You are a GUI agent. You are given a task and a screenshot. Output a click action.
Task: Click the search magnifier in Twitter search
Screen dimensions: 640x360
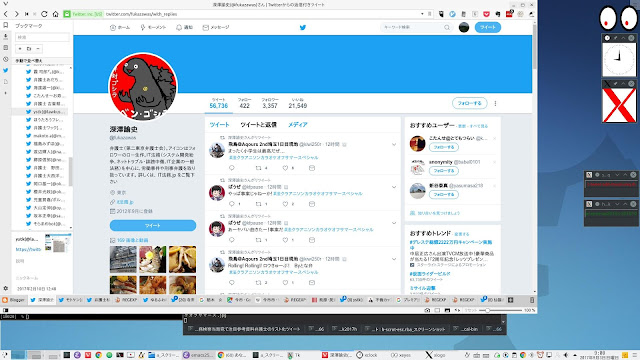[447, 27]
